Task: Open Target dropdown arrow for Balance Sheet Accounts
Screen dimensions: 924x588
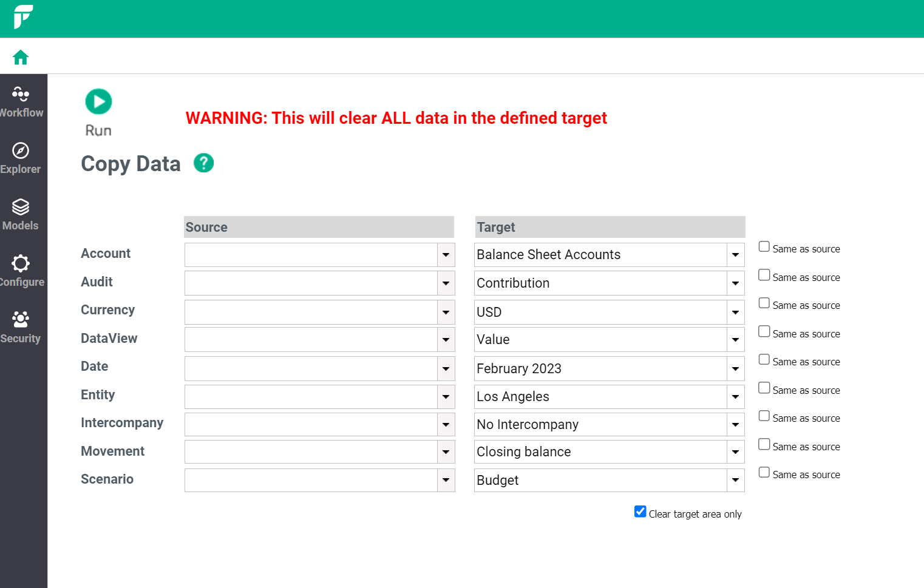Action: 736,255
